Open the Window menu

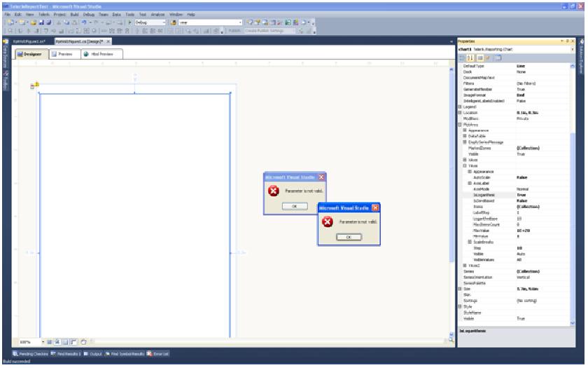point(176,14)
